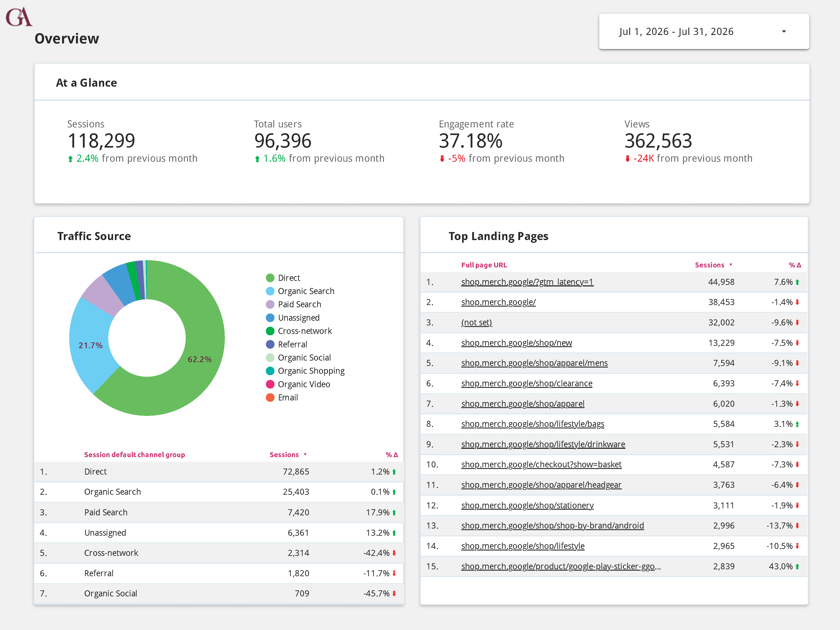Open shop.merch.google/shop/clearance link

tap(527, 384)
